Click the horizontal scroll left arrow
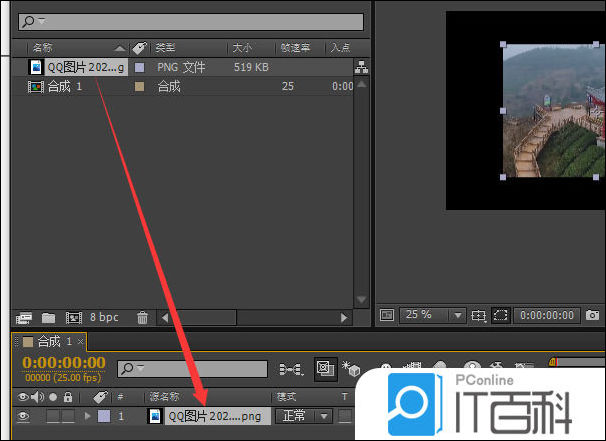 165,318
